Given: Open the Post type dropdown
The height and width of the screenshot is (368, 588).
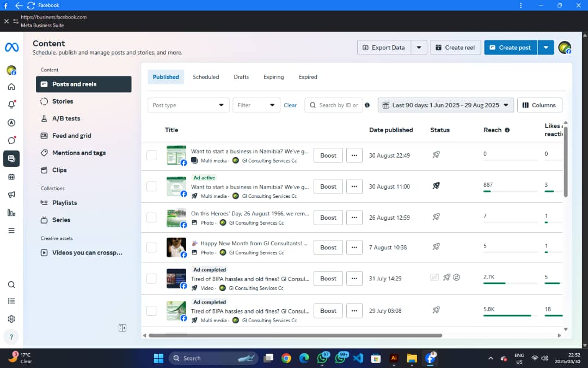Looking at the screenshot, I should click(188, 105).
